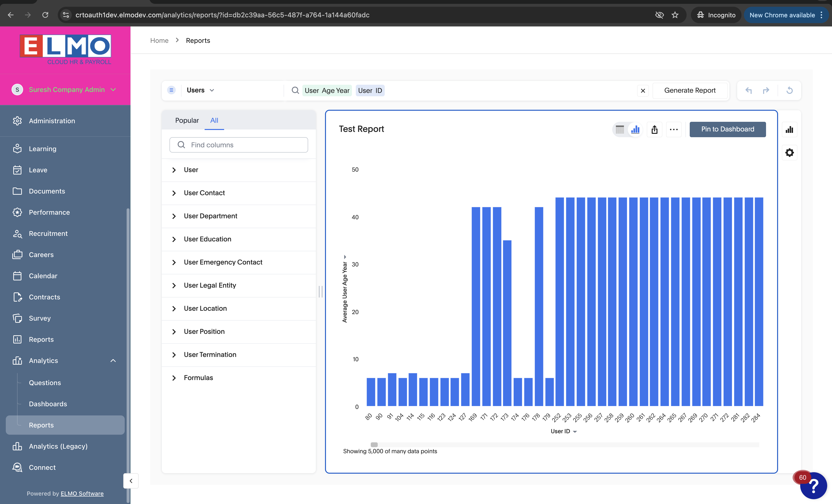Collapse the Analytics menu section

[113, 361]
